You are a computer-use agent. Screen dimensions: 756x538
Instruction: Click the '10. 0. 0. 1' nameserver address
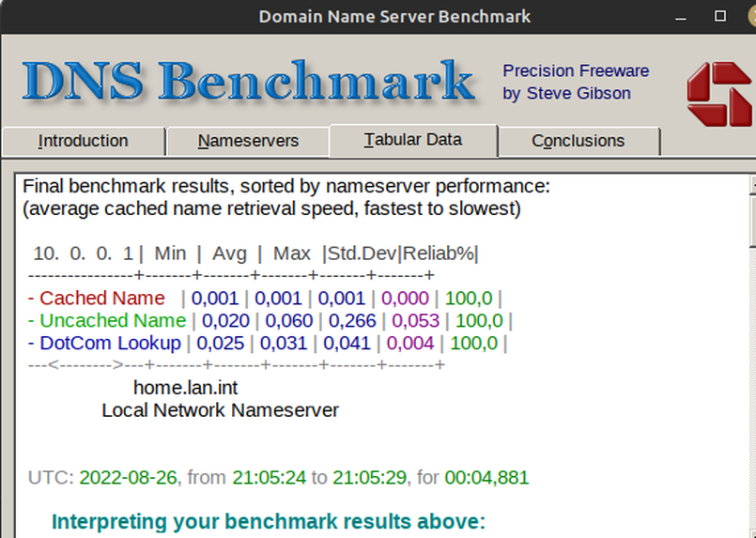coord(83,254)
